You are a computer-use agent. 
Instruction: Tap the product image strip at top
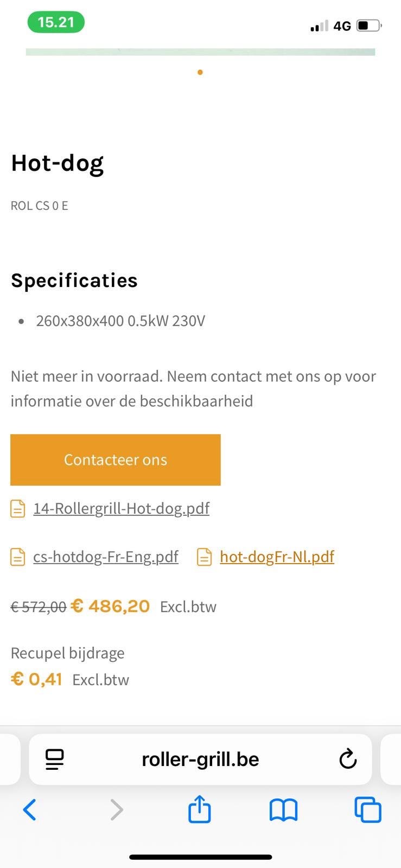point(200,52)
